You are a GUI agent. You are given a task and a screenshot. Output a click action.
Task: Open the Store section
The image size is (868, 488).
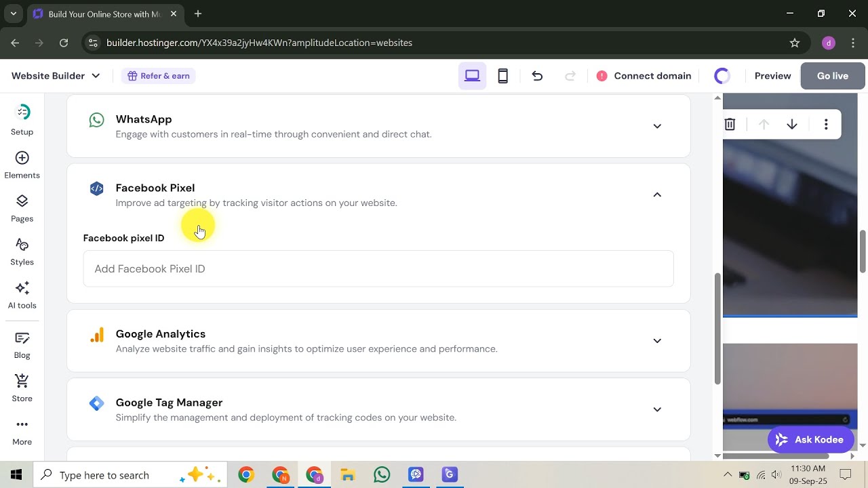tap(22, 388)
